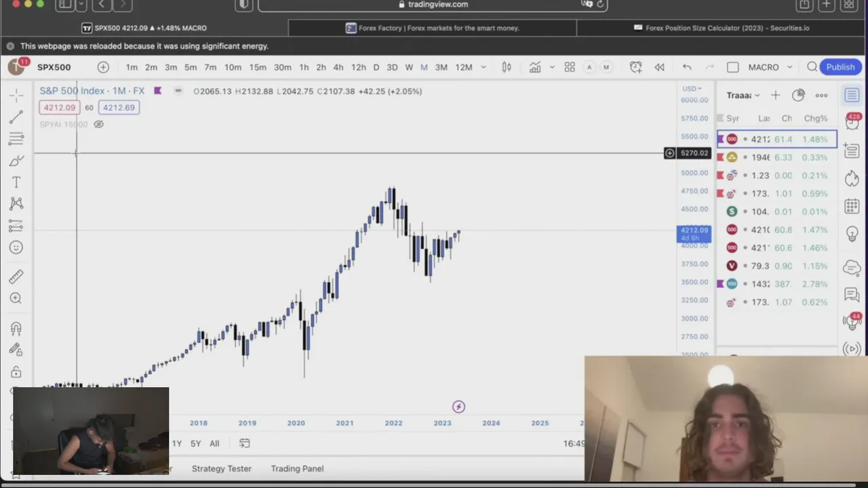The width and height of the screenshot is (868, 488).
Task: Select the crosshair cursor tool
Action: click(16, 95)
